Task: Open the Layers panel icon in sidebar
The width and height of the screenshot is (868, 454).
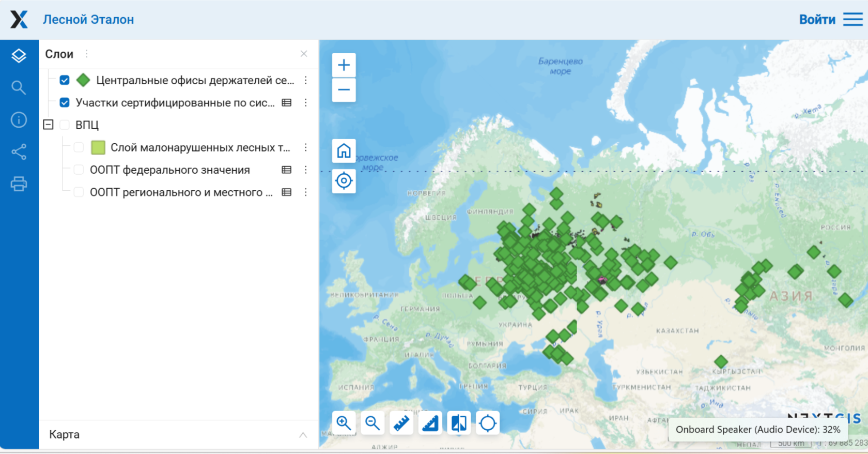Action: [x=19, y=56]
